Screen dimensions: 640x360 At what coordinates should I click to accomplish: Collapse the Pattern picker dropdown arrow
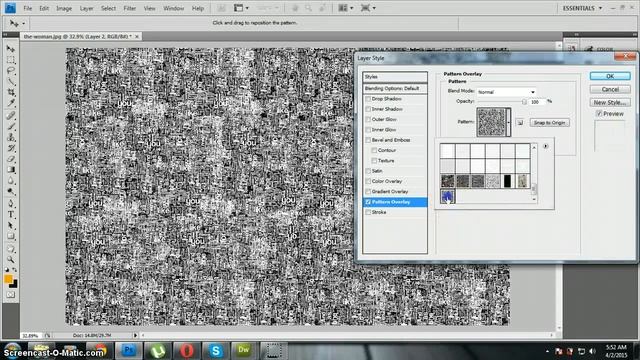tap(509, 122)
